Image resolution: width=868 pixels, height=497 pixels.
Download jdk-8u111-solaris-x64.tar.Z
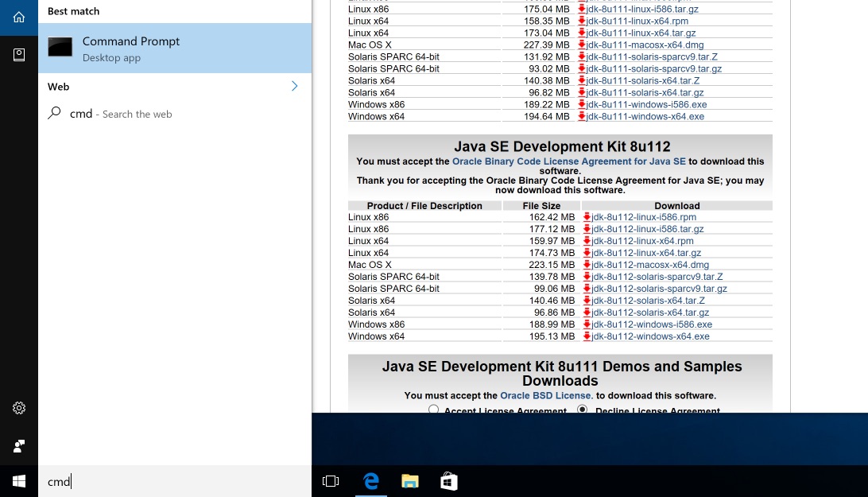[x=643, y=81]
